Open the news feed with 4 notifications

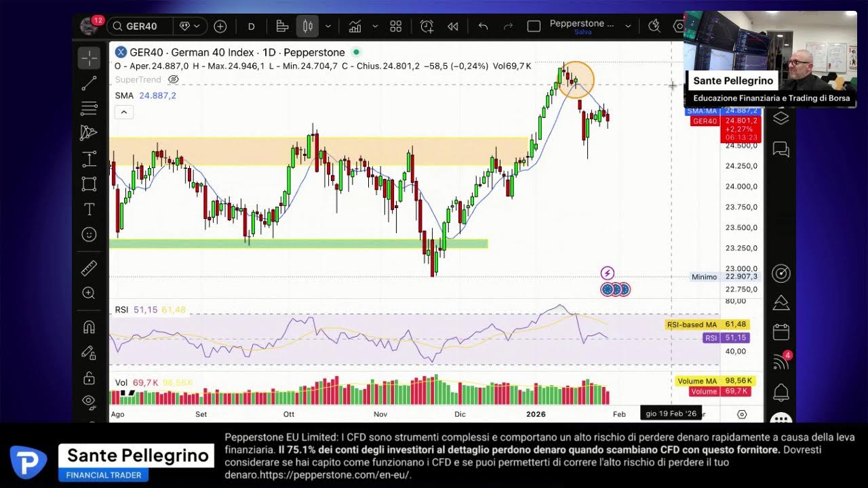point(781,362)
